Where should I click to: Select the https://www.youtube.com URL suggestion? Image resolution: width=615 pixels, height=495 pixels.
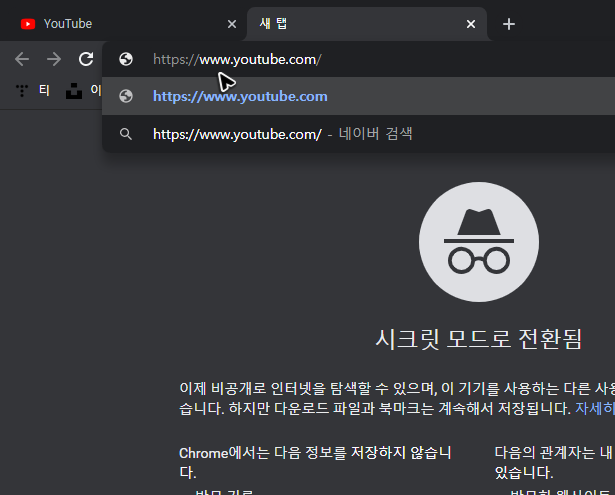point(358,96)
